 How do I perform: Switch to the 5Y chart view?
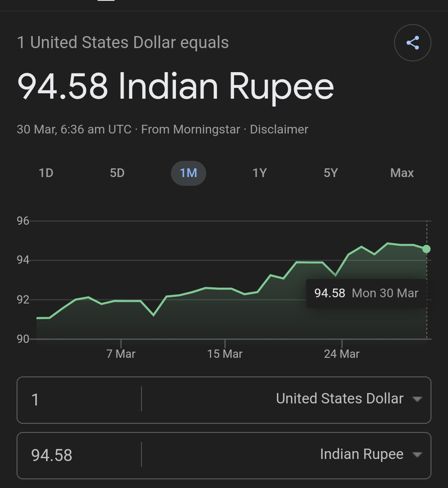pyautogui.click(x=331, y=173)
